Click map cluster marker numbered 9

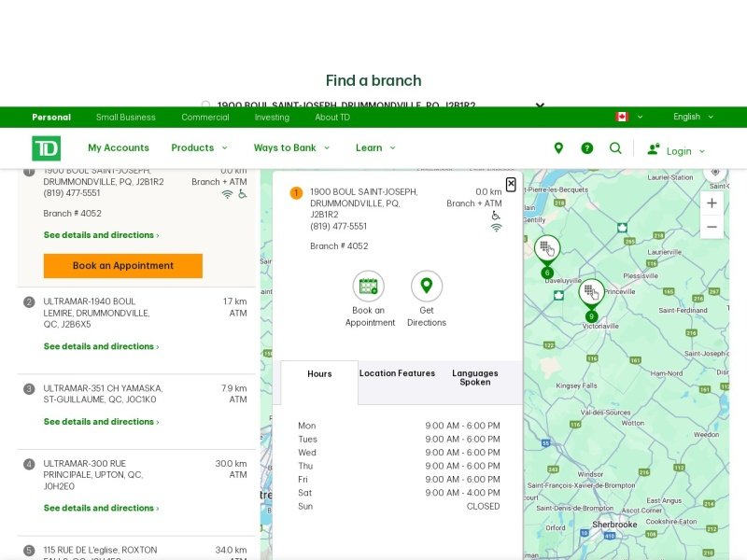591,301
